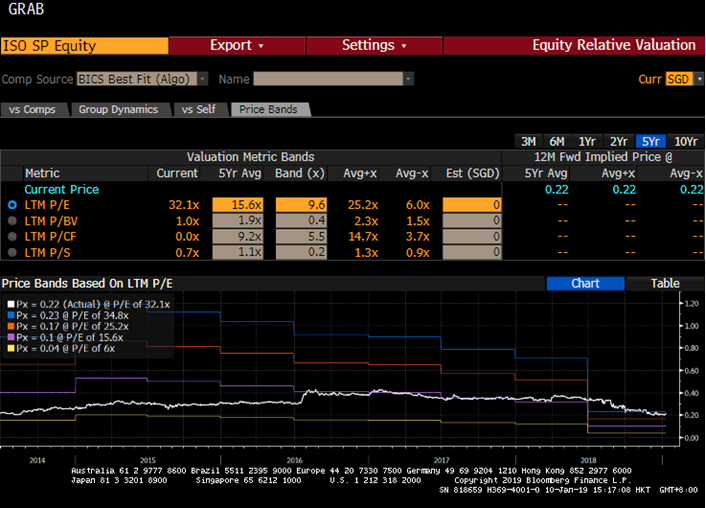The width and height of the screenshot is (706, 508).
Task: Switch to the Group Dynamics tab
Action: (x=118, y=109)
